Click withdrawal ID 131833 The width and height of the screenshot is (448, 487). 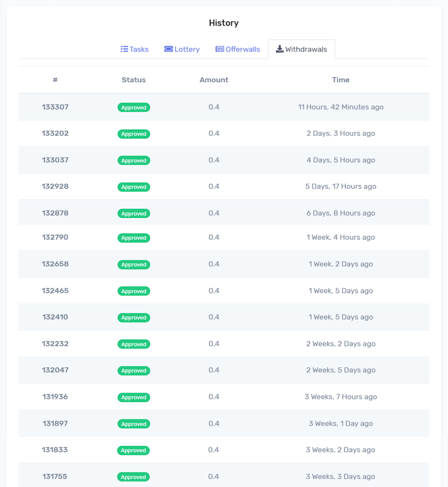coord(55,450)
